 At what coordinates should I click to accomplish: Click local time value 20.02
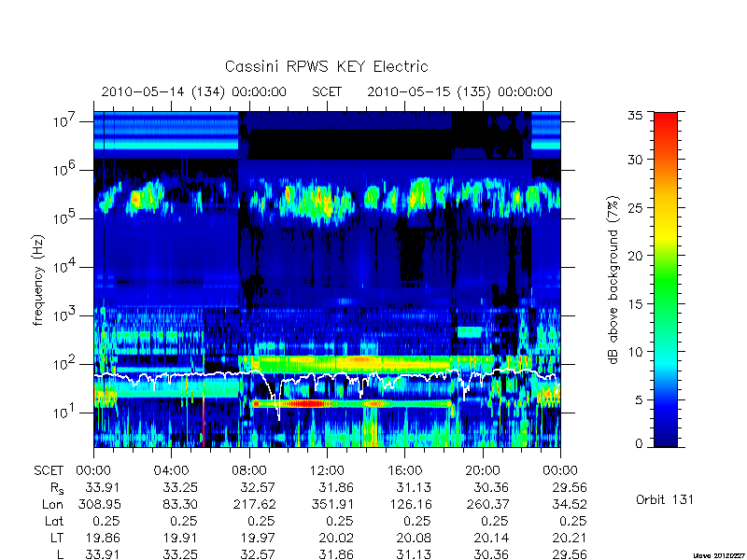[x=336, y=539]
